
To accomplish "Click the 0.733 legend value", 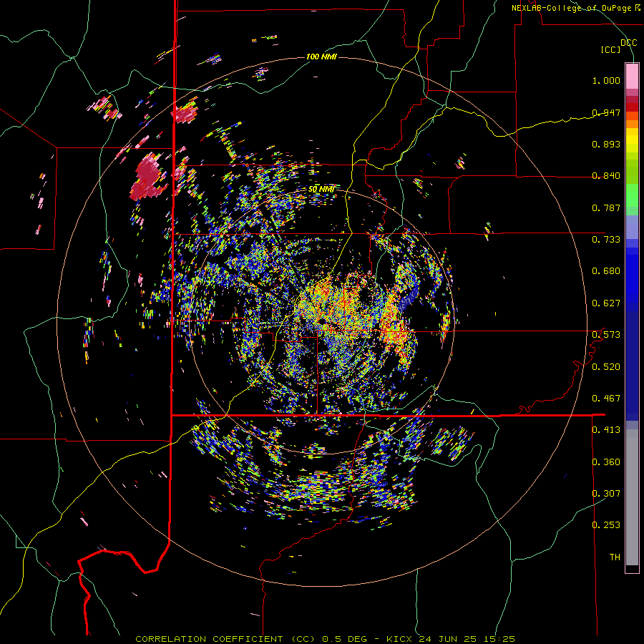I will pyautogui.click(x=606, y=240).
